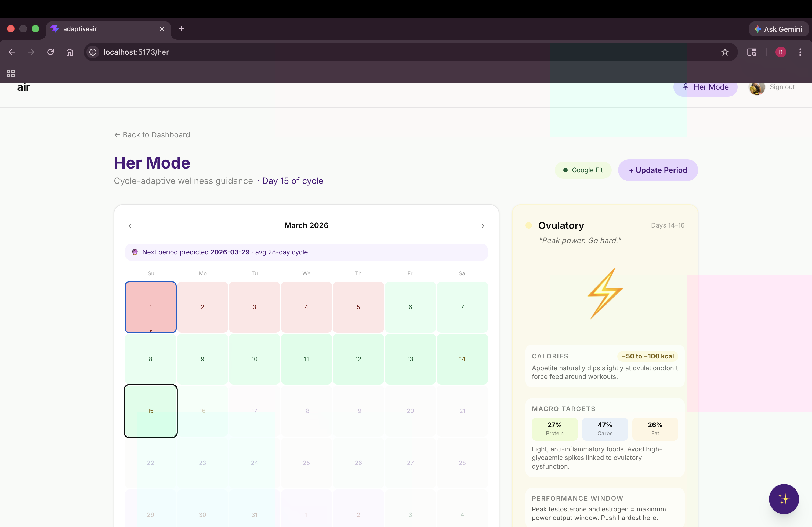Screen dimensions: 812x527
Task: Select March 15 calendar day
Action: tap(150, 411)
